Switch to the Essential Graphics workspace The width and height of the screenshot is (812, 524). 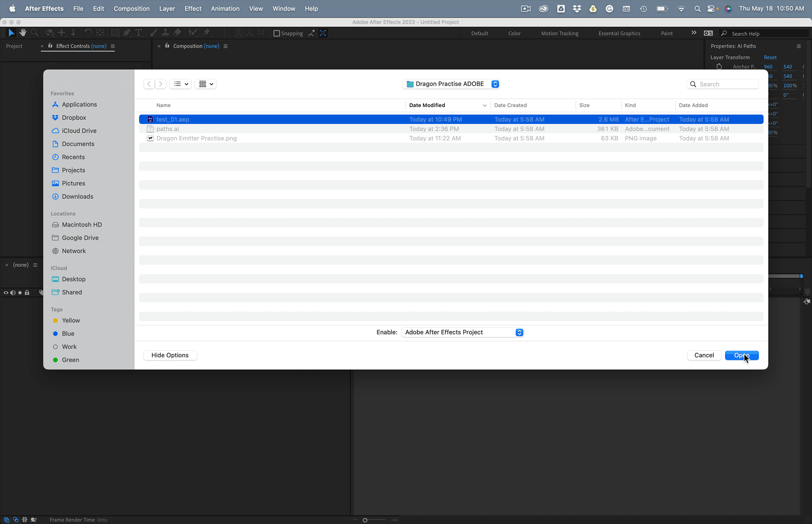coord(619,33)
